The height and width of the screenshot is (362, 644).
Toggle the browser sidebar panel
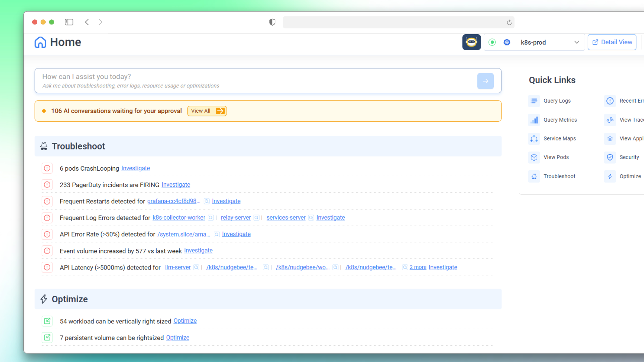coord(69,22)
